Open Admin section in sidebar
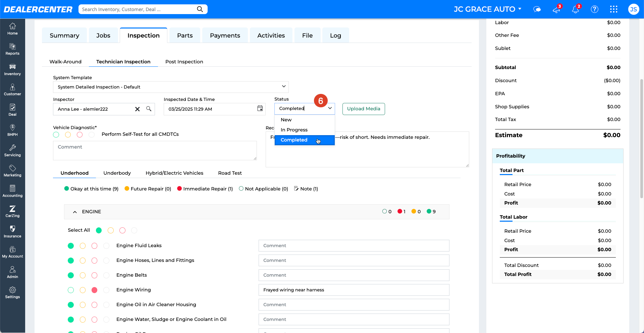This screenshot has height=333, width=644. click(12, 272)
